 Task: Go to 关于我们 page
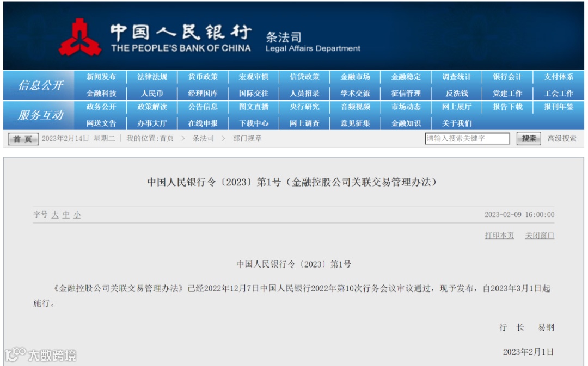pyautogui.click(x=457, y=123)
